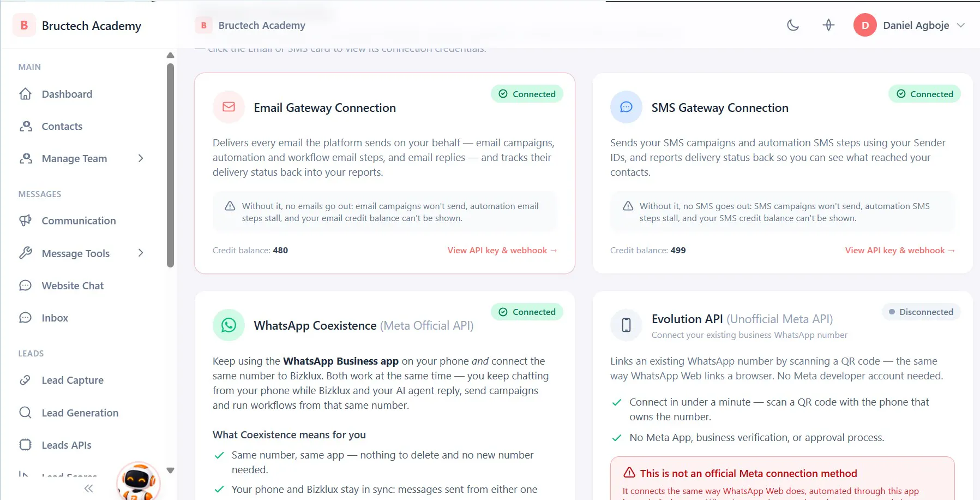Click the Dashboard home icon
Viewport: 980px width, 500px height.
[x=26, y=94]
